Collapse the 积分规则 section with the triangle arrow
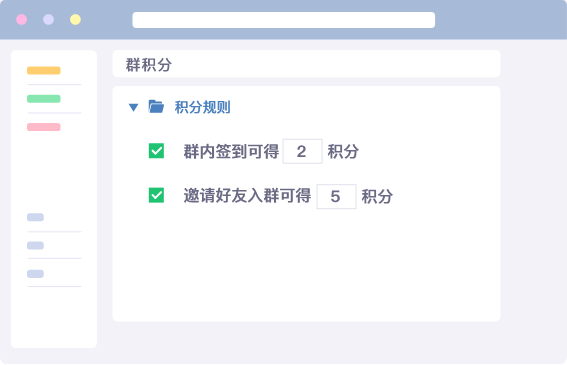 tap(133, 107)
